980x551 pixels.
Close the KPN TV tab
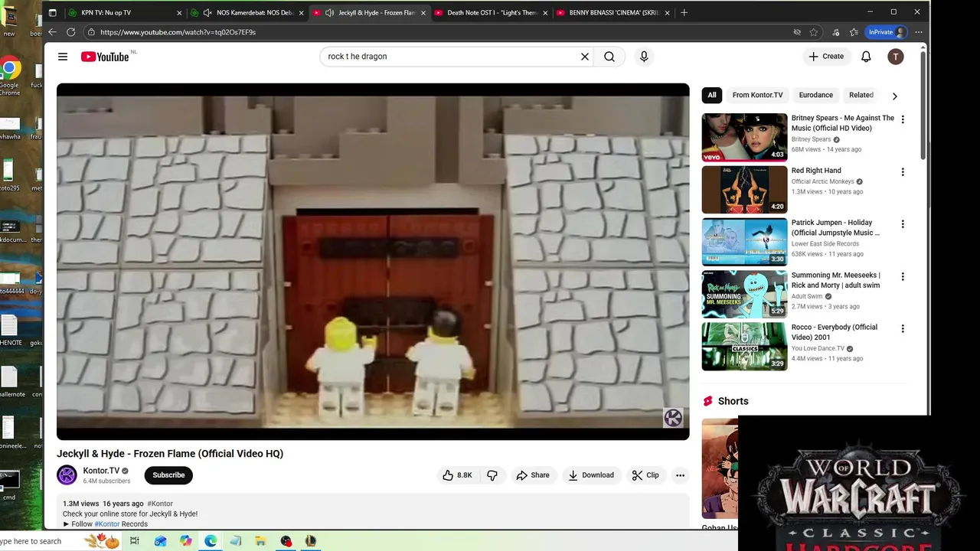[x=180, y=12]
